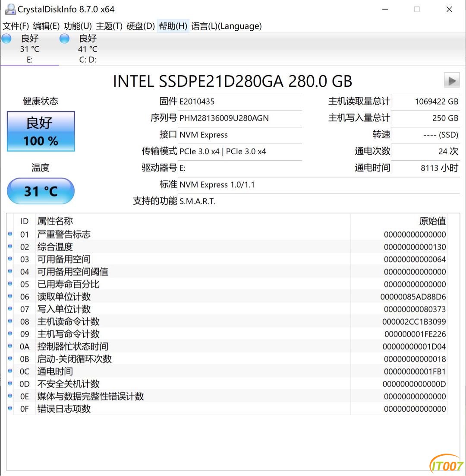Click the blue status orb for drive C: D:
The image size is (466, 476).
64,39
